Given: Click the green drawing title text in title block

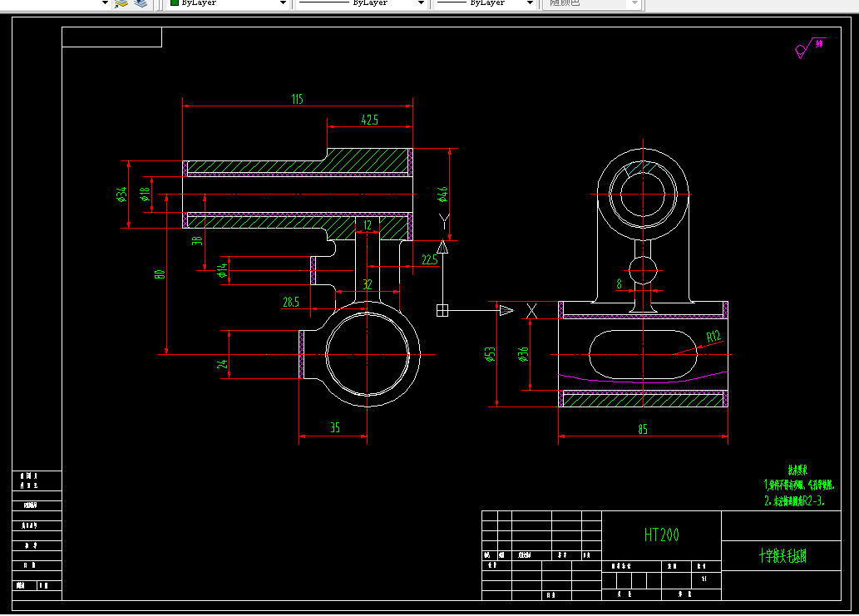Looking at the screenshot, I should point(782,556).
